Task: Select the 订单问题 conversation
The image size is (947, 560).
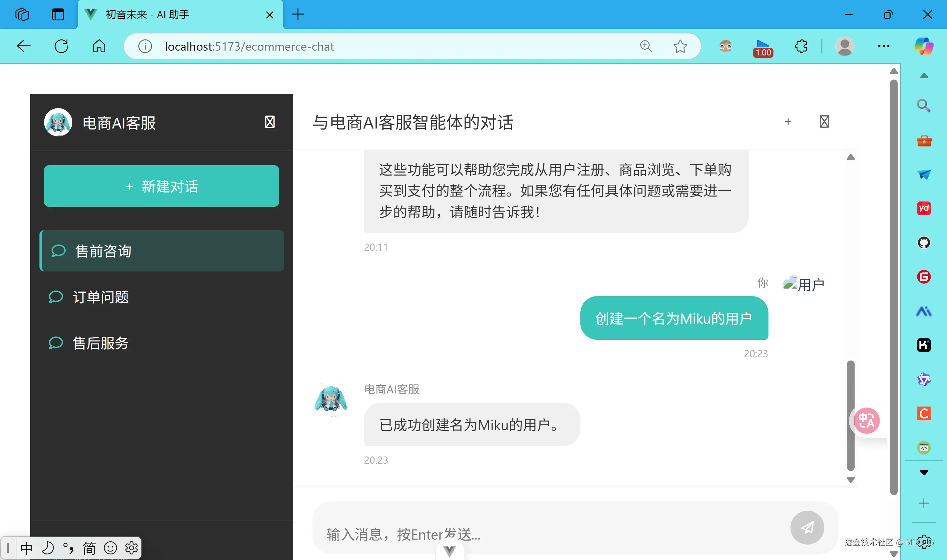Action: (101, 297)
